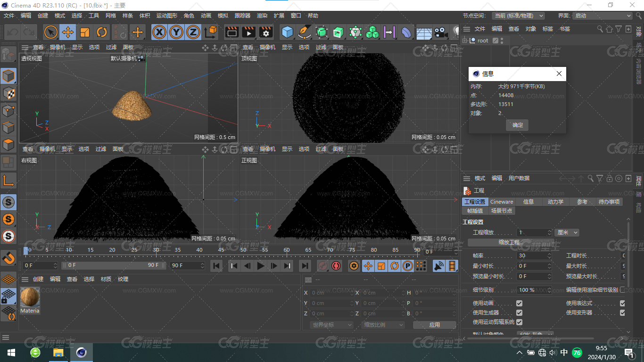Toggle the 使用生成器 checkbox

(519, 313)
